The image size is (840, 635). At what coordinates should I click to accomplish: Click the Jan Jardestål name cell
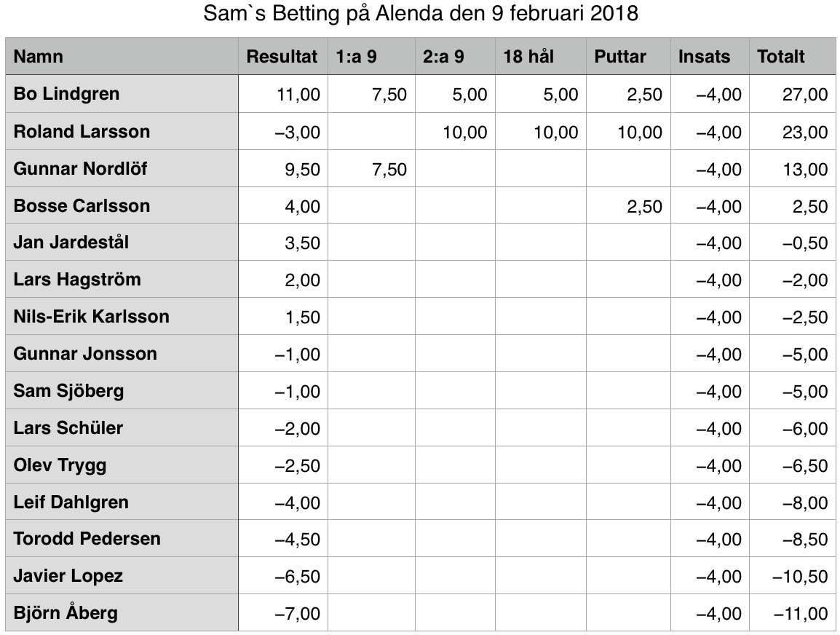point(122,242)
